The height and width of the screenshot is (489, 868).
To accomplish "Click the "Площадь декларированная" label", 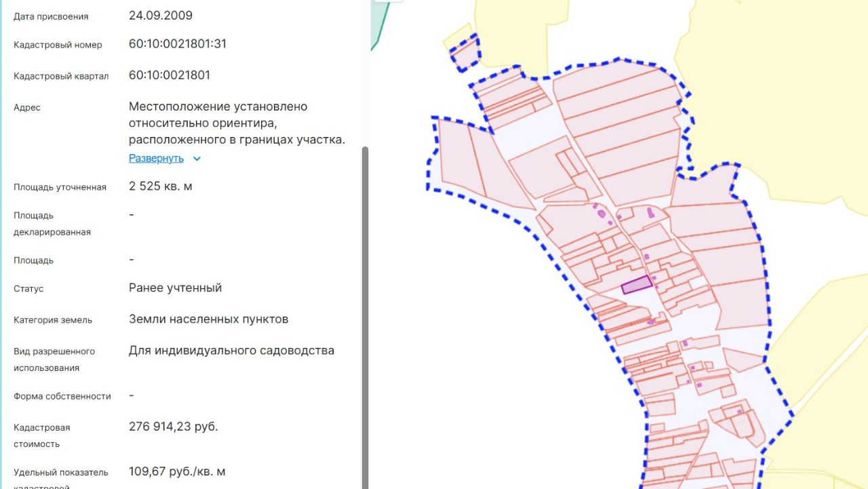I will (52, 224).
